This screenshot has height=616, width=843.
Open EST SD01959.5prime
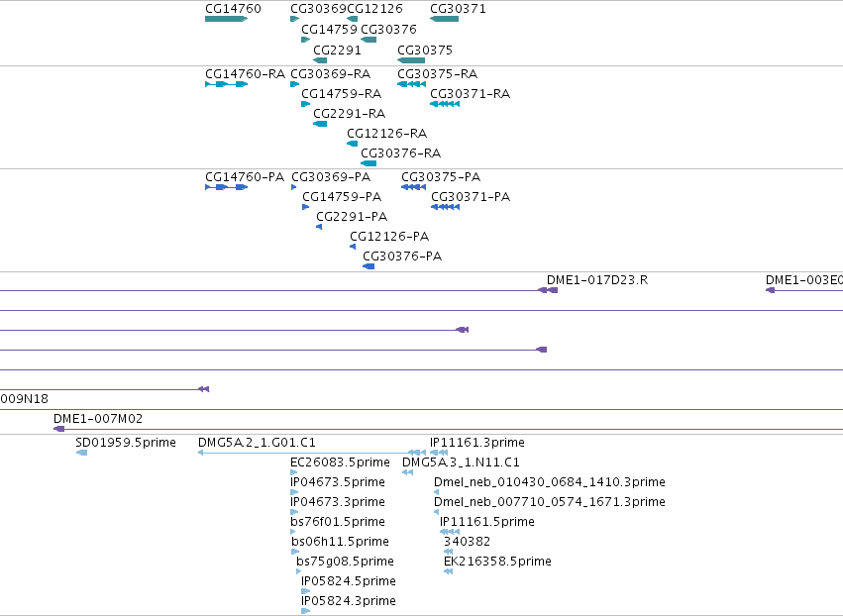pos(126,443)
